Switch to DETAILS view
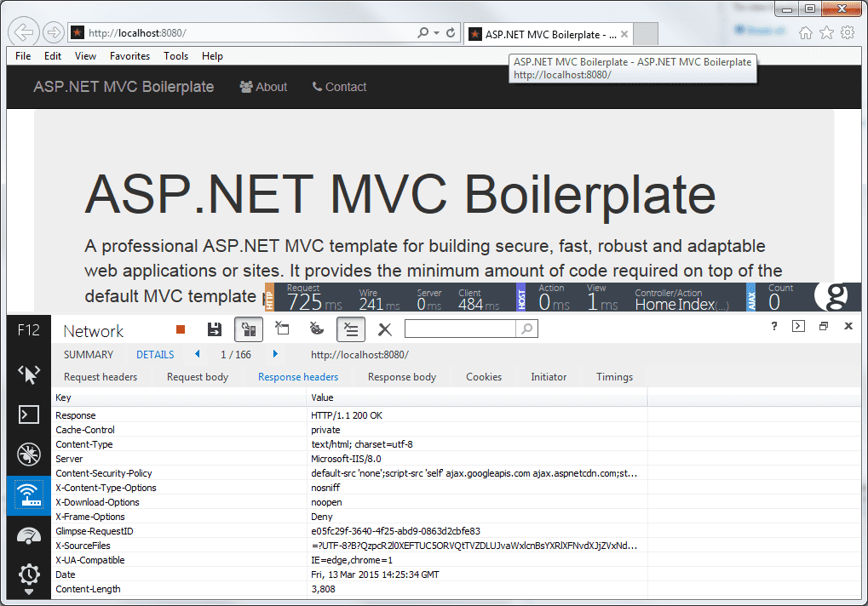This screenshot has height=606, width=868. (155, 354)
